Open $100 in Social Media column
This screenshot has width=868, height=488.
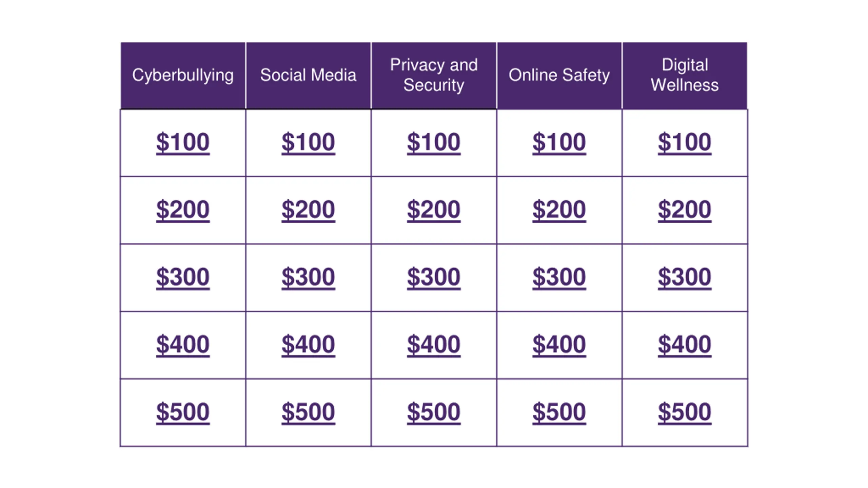[308, 142]
